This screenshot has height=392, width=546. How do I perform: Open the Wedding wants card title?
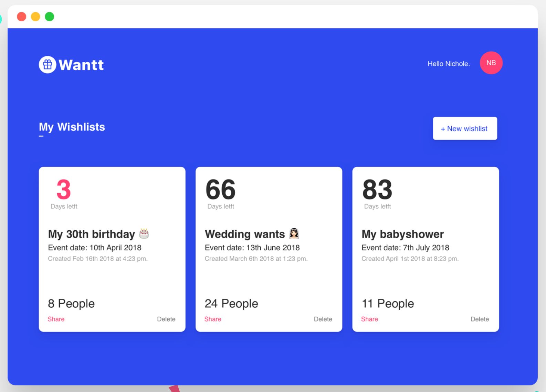pos(245,234)
